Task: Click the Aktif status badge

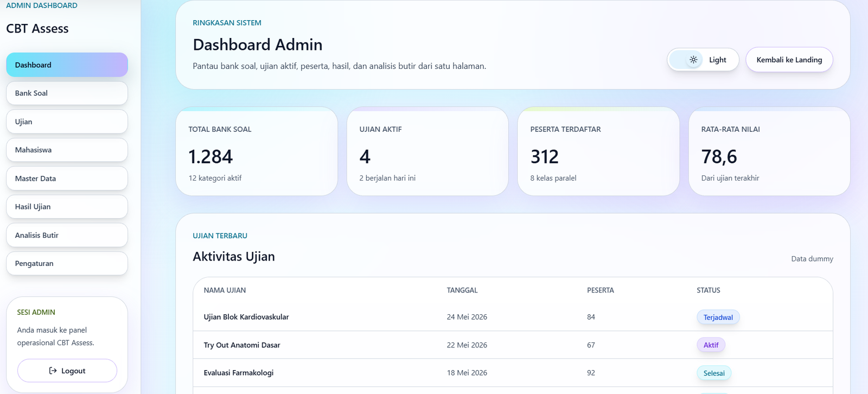Action: tap(711, 345)
